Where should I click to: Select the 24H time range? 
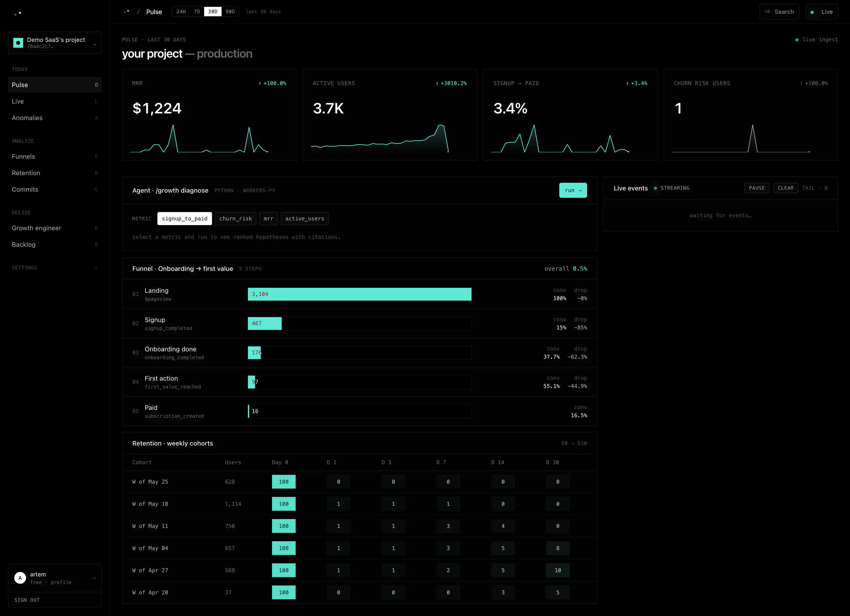coord(181,12)
